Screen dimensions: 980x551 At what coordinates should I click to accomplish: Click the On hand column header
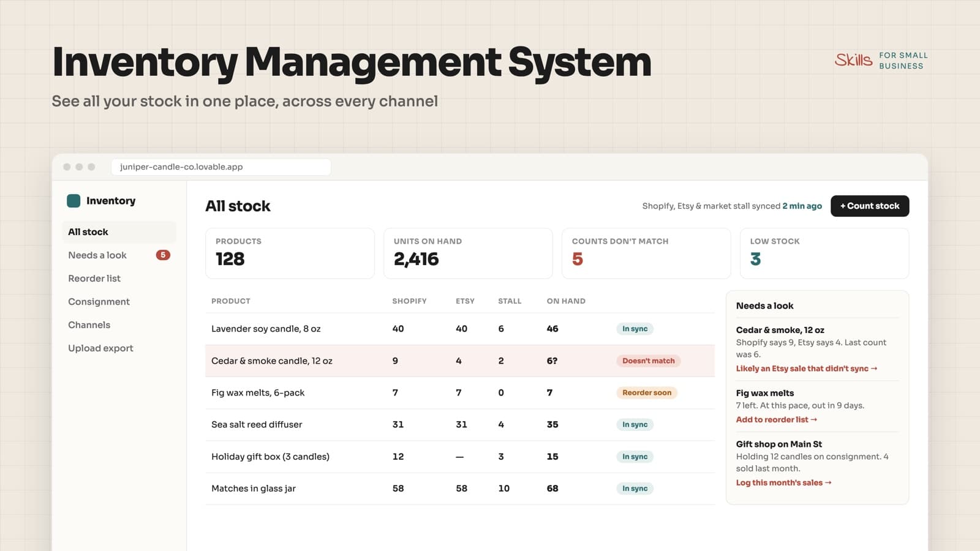tap(566, 301)
